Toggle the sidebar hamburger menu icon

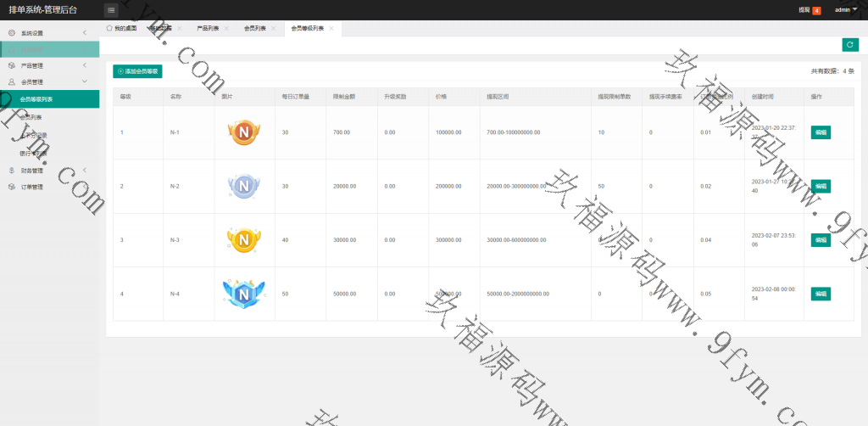[x=111, y=10]
